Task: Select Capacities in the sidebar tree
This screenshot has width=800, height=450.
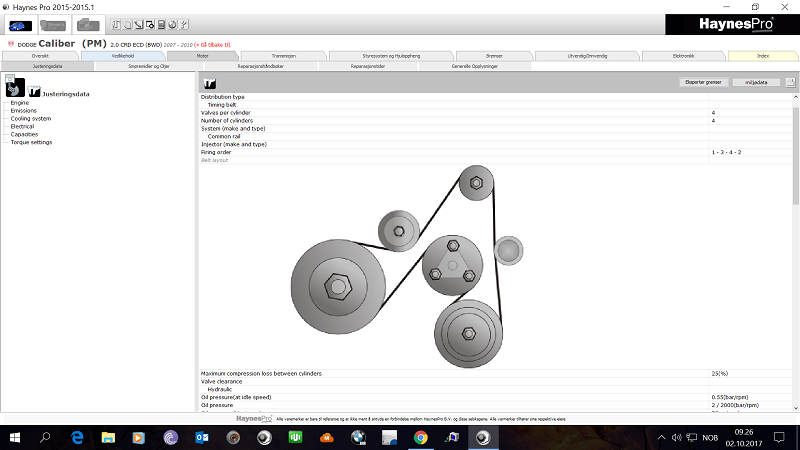Action: [24, 134]
